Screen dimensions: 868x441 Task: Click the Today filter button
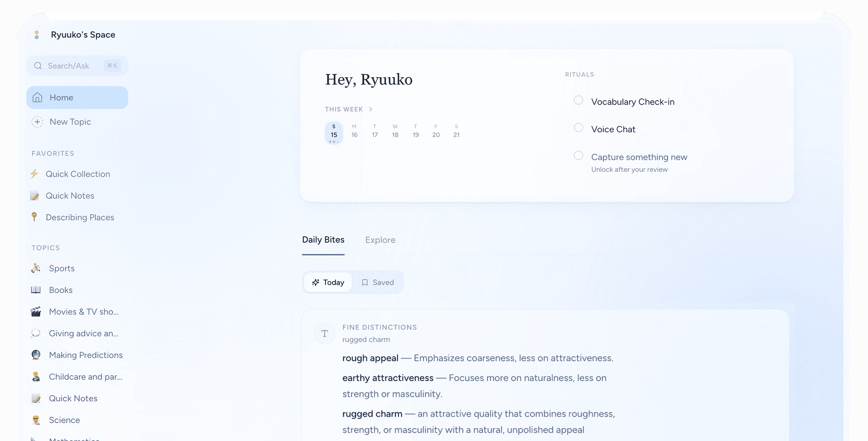[x=328, y=282]
